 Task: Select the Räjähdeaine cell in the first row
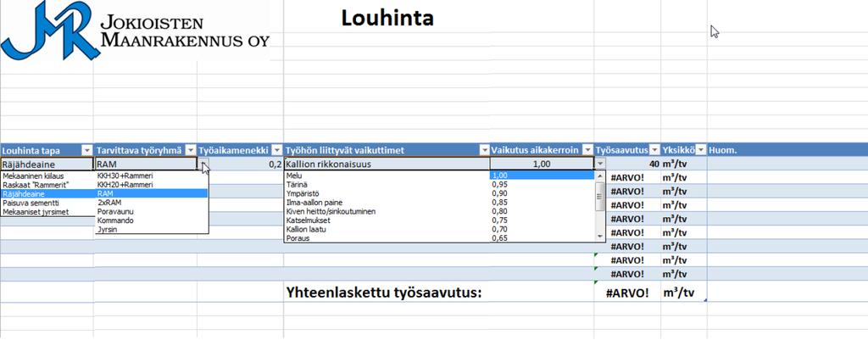(x=47, y=164)
